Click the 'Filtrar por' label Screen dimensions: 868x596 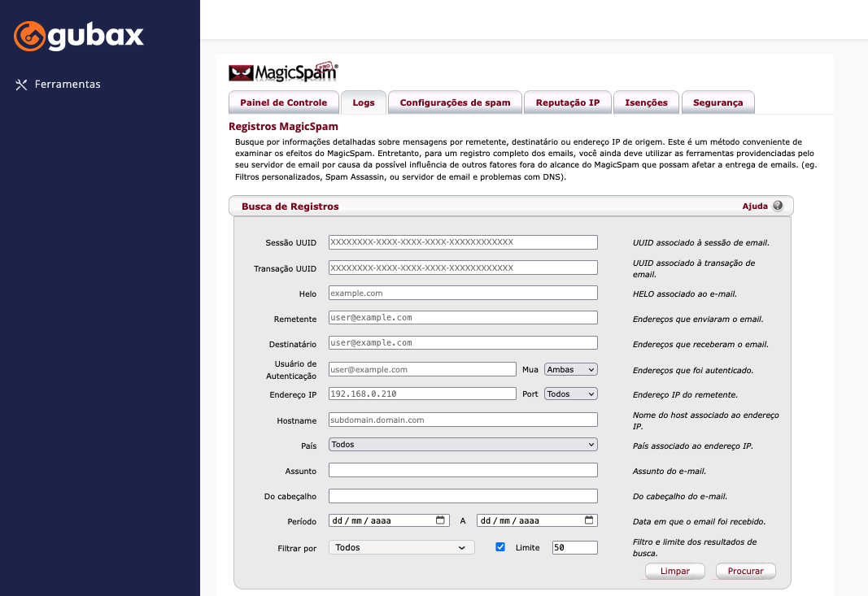pyautogui.click(x=297, y=548)
